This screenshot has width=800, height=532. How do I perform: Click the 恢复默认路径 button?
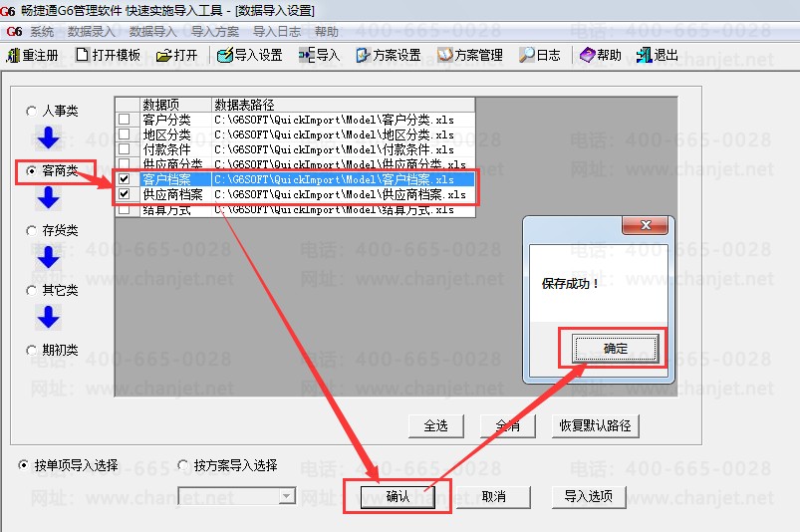(x=596, y=426)
